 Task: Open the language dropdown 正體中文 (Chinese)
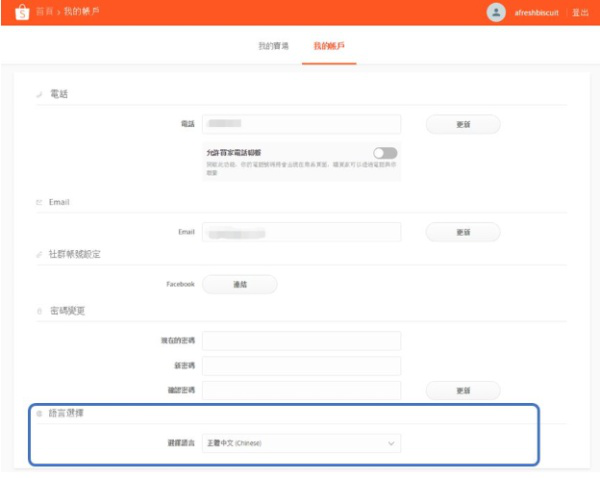coord(300,442)
